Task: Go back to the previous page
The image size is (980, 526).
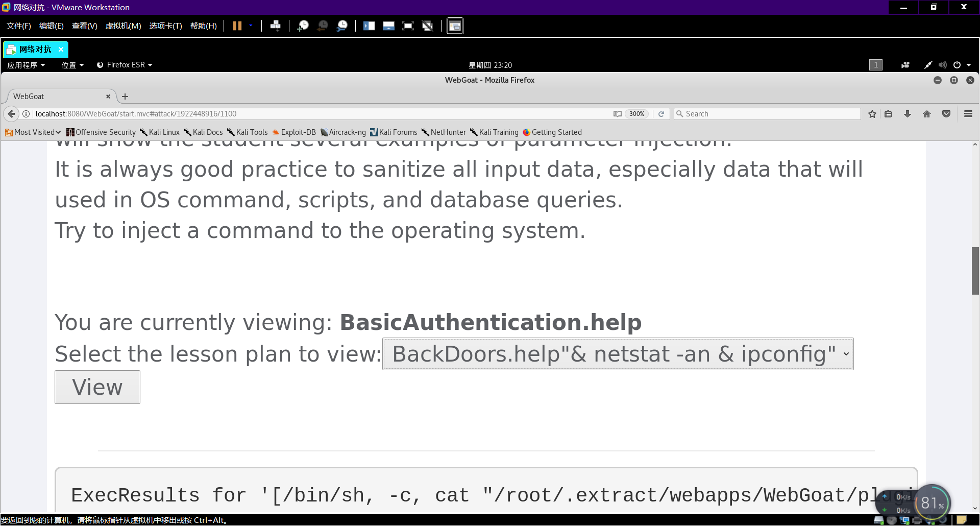Action: point(11,114)
